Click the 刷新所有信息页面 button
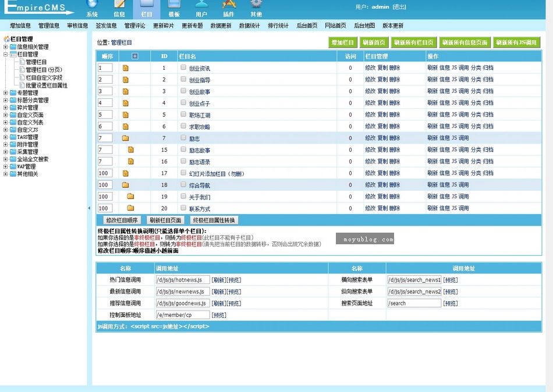The width and height of the screenshot is (553, 392). pos(465,42)
